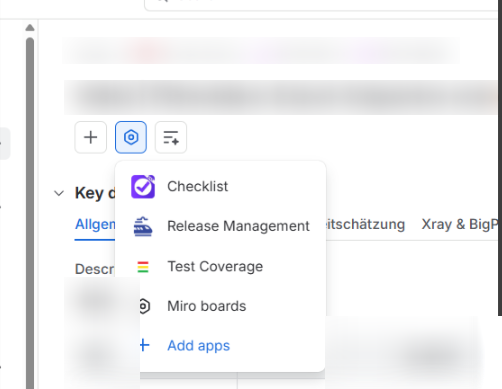Click the Release Management train icon

tap(143, 226)
